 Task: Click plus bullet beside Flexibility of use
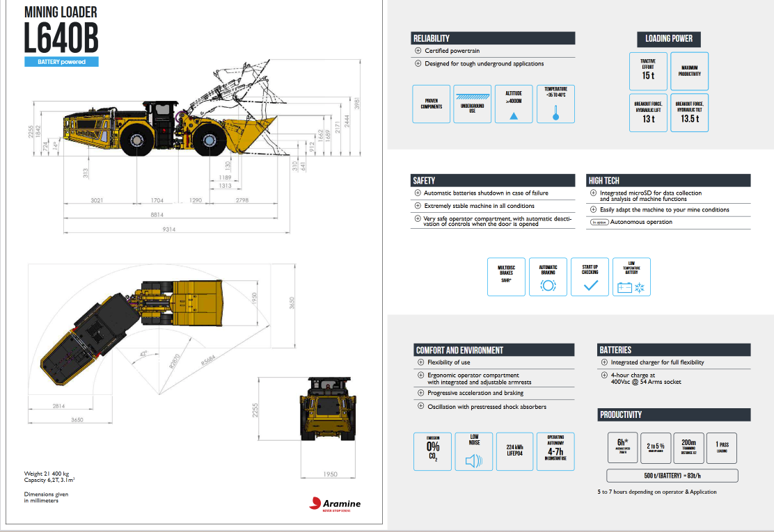[420, 362]
